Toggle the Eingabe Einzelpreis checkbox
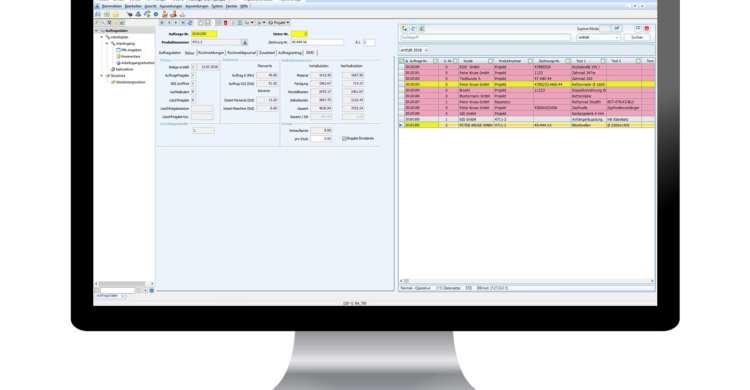The width and height of the screenshot is (750, 390). coord(344,138)
